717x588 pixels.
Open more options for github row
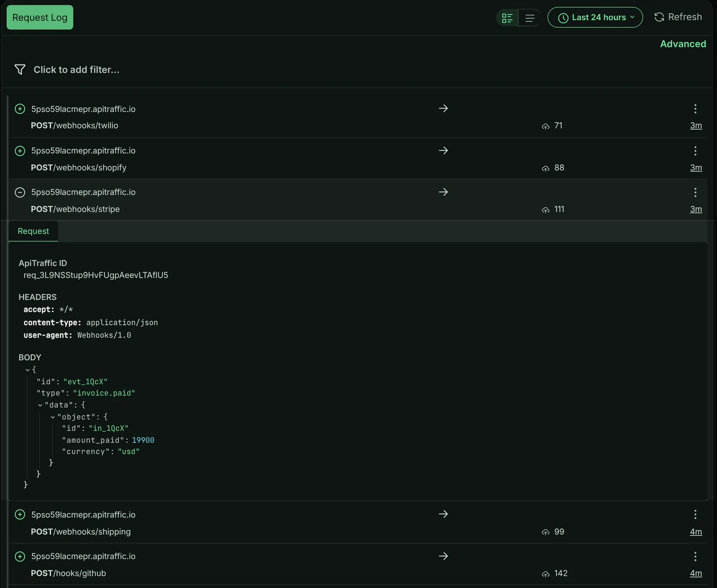(x=695, y=556)
